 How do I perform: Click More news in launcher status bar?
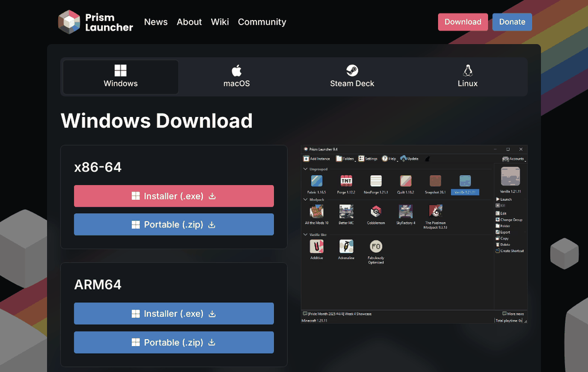[x=513, y=314]
